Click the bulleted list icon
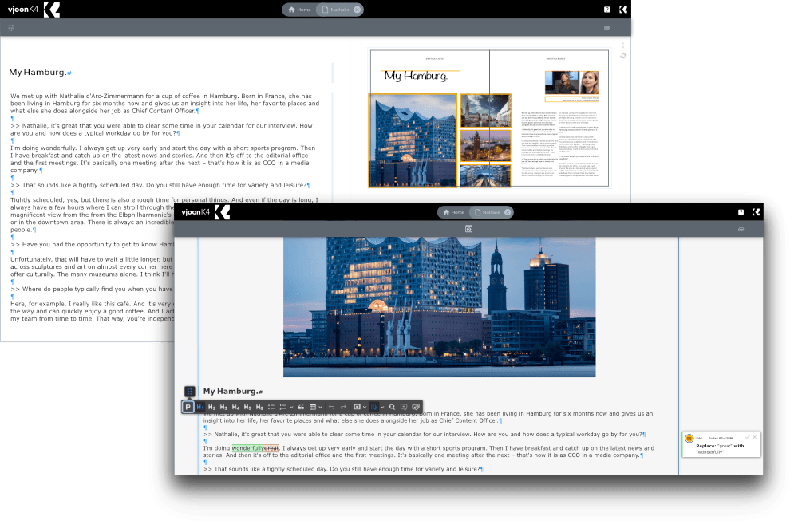The width and height of the screenshot is (798, 532). [x=273, y=407]
